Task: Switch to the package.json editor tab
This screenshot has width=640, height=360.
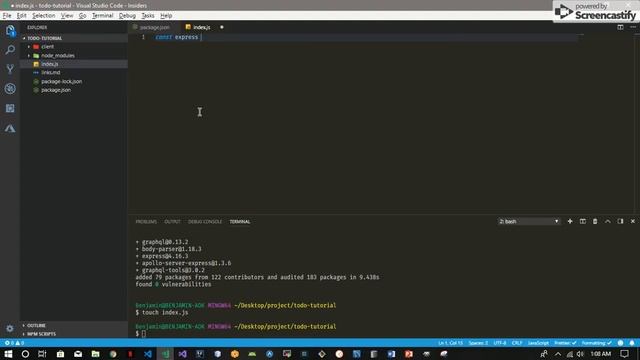Action: pos(154,27)
